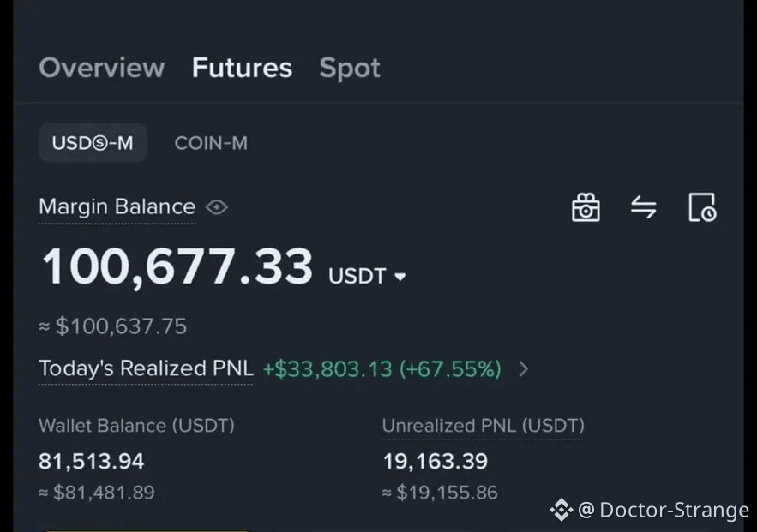Screen dimensions: 757x532
Task: Open the transaction history clock icon
Action: [x=702, y=207]
